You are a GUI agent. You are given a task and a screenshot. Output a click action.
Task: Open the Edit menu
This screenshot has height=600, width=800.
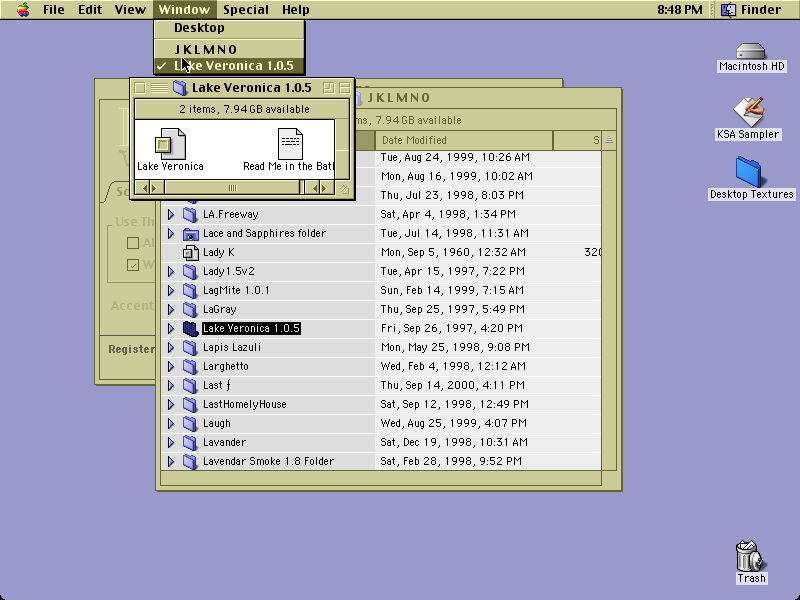[x=90, y=10]
